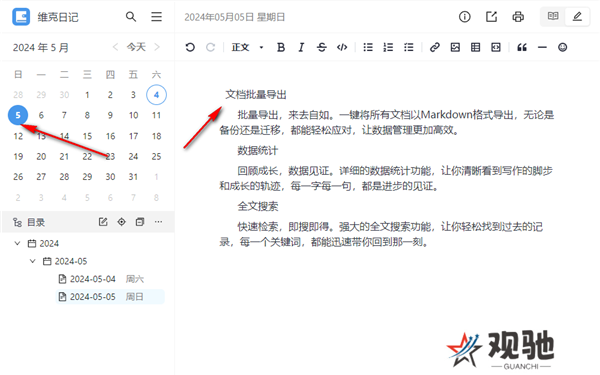
Task: Open 目录 more options ellipsis
Action: coord(158,222)
